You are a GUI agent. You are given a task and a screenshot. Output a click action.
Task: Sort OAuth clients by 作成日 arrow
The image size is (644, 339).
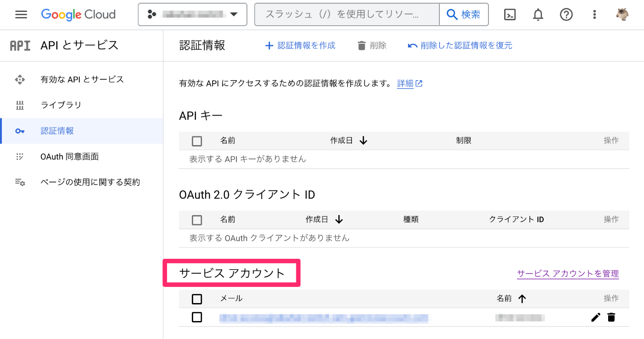(339, 220)
